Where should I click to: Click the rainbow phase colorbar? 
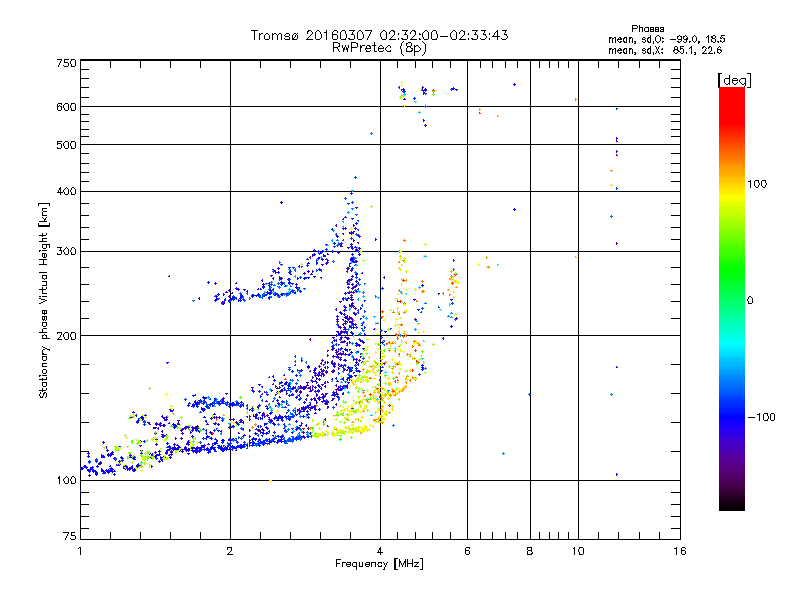point(732,298)
